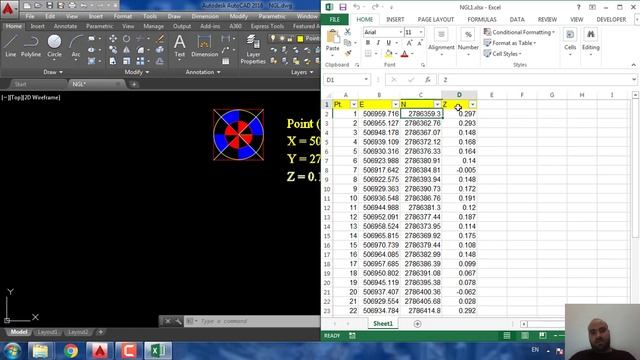Viewport: 640px width, 360px height.
Task: Click the yellow layer color swatch in AutoCAD
Action: (300, 39)
